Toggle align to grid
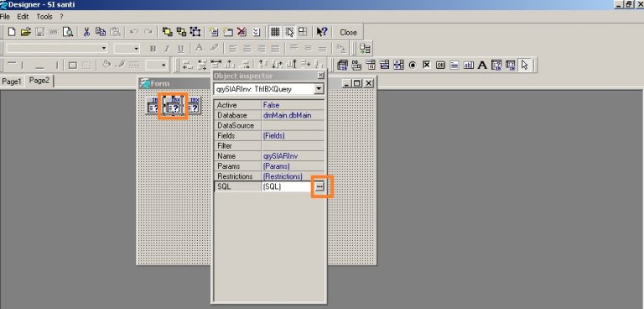The height and width of the screenshot is (309, 644). 289,32
